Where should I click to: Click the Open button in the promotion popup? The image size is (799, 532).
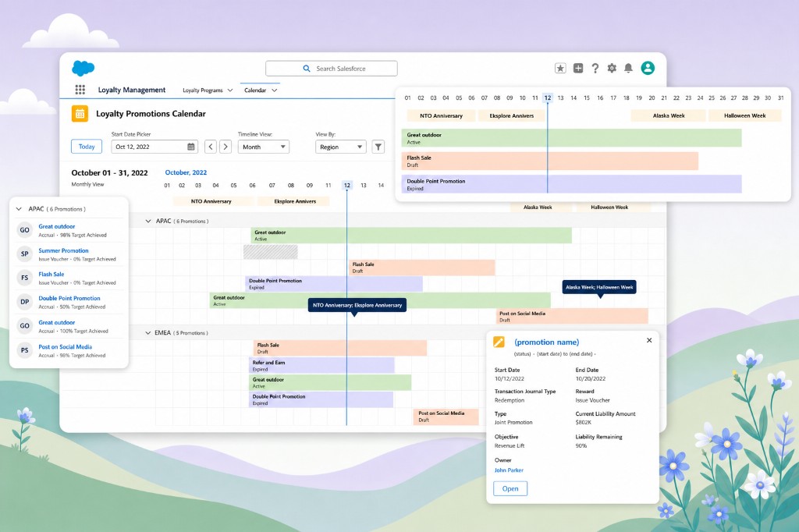point(510,488)
